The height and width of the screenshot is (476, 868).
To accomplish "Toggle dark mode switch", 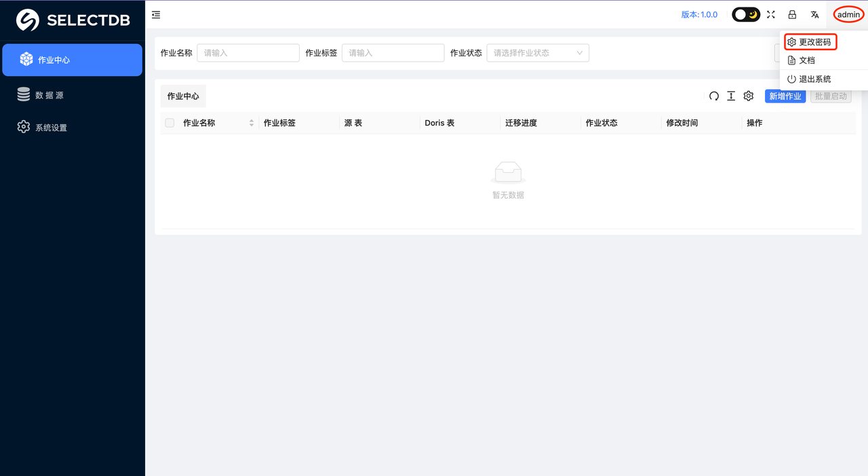I will pyautogui.click(x=746, y=14).
